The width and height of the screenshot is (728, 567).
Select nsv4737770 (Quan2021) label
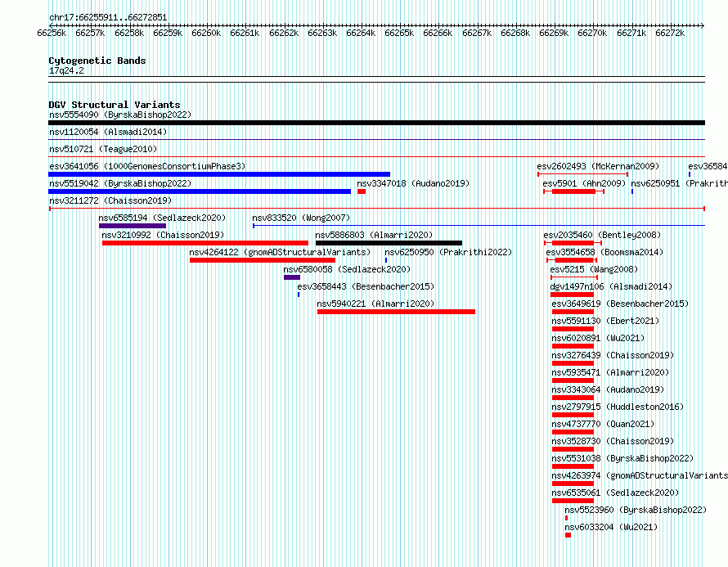tap(603, 424)
